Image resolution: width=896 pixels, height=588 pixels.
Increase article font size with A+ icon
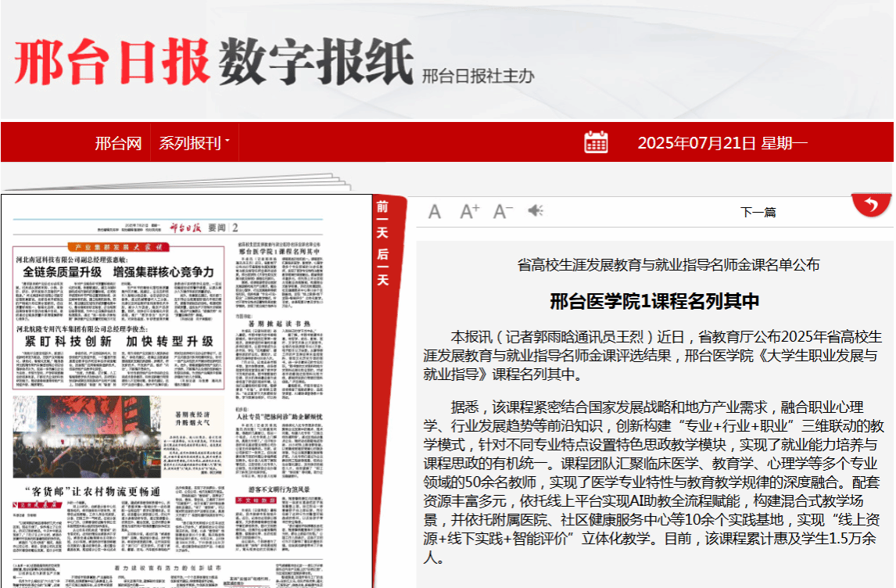469,211
